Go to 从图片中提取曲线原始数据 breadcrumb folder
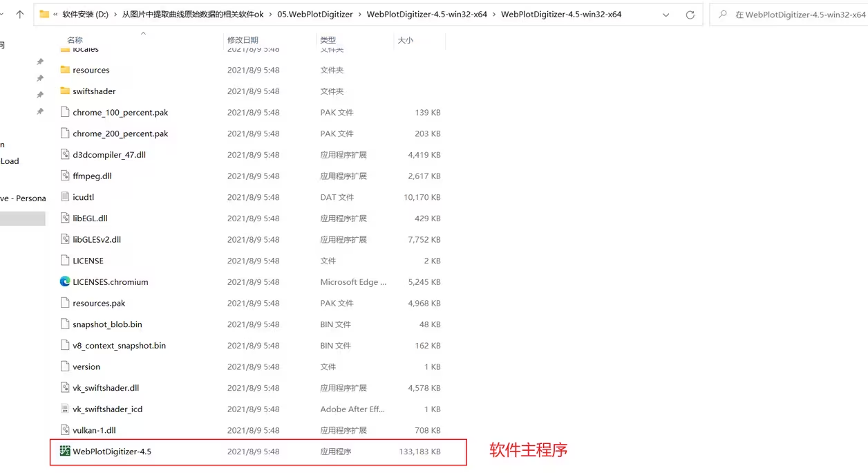Viewport: 868px width, 473px height. (x=193, y=14)
